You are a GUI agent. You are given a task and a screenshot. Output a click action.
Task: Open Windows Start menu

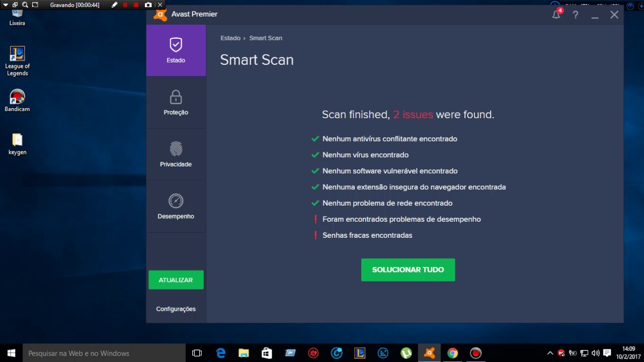pyautogui.click(x=11, y=353)
